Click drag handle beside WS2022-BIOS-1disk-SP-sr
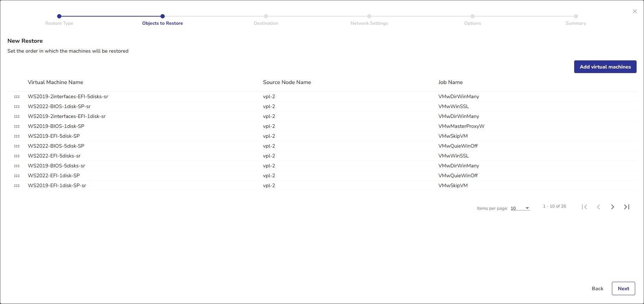This screenshot has height=304, width=644. [x=17, y=107]
